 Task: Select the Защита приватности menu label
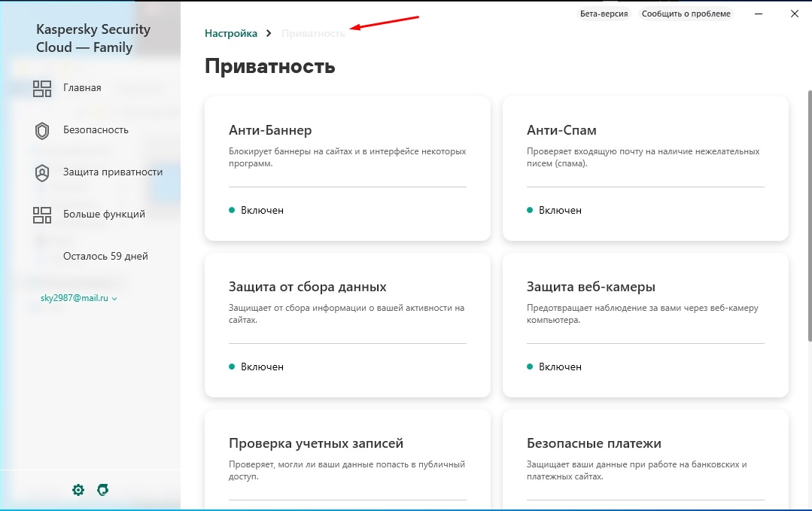[113, 172]
